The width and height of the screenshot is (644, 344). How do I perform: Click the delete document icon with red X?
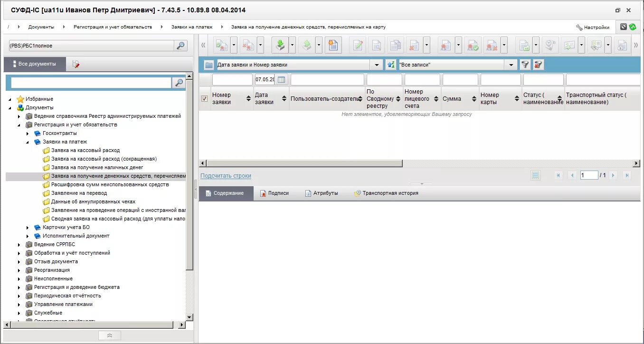(x=414, y=45)
